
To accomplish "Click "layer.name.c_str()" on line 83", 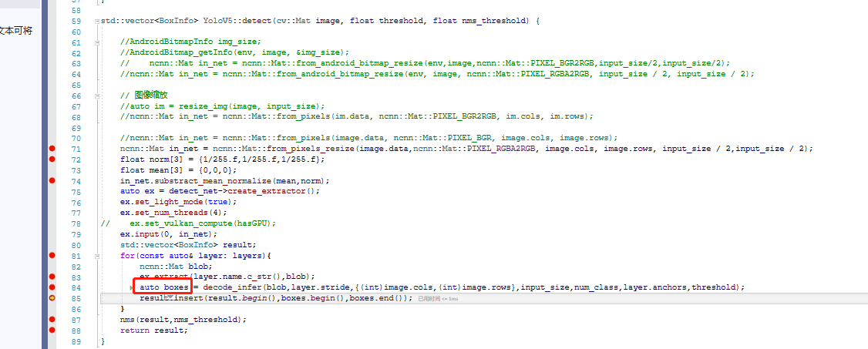I will 242,277.
